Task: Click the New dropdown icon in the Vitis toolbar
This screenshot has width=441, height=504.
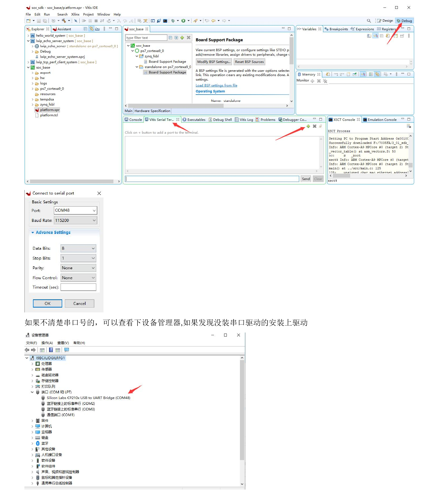Action: [x=29, y=21]
